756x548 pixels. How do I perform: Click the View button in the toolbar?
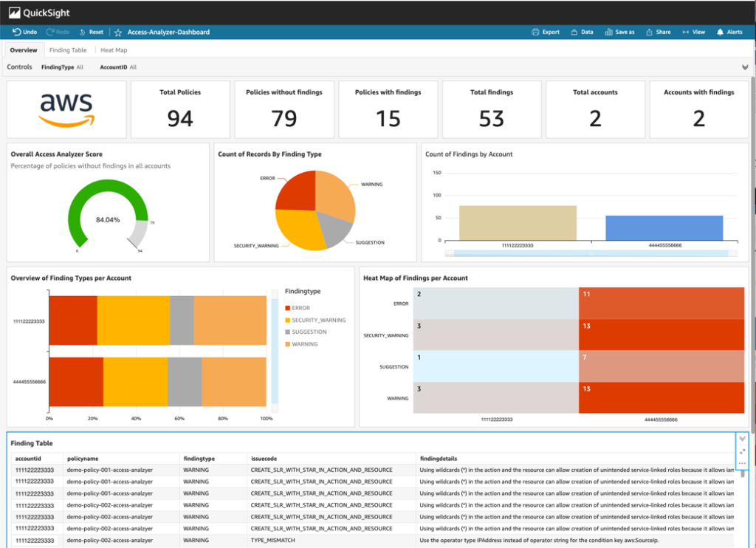[x=693, y=32]
